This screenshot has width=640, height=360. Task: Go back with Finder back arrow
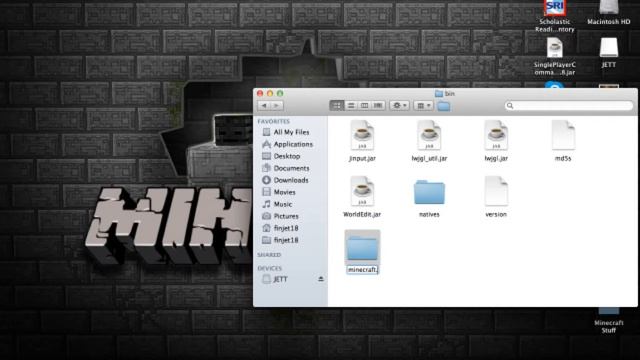(x=264, y=106)
